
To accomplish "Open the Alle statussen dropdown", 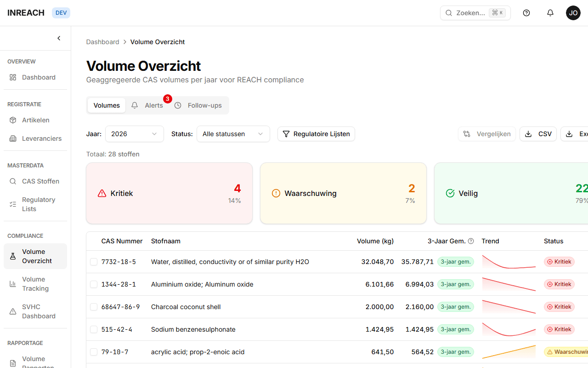I will point(233,134).
